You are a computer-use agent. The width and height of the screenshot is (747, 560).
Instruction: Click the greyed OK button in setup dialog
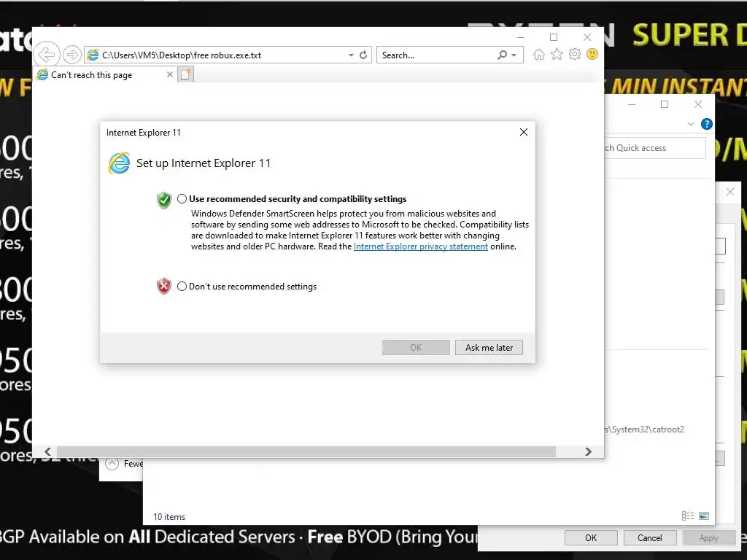[416, 348]
